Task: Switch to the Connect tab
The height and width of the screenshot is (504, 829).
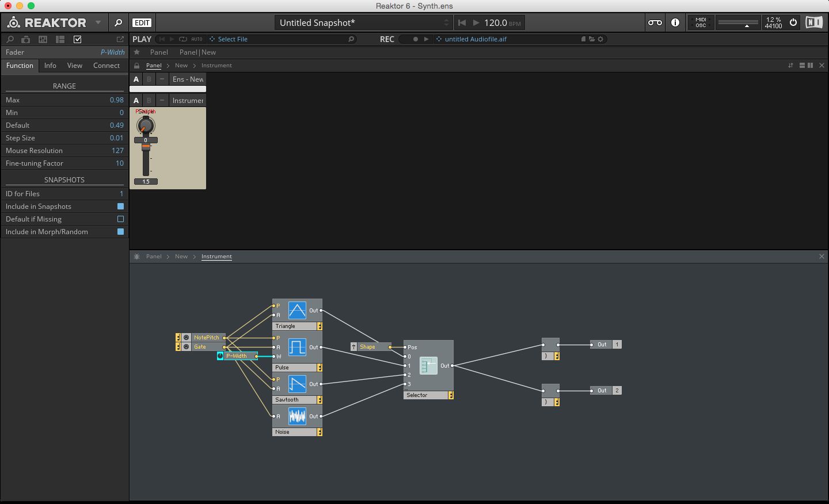Action: click(x=107, y=66)
